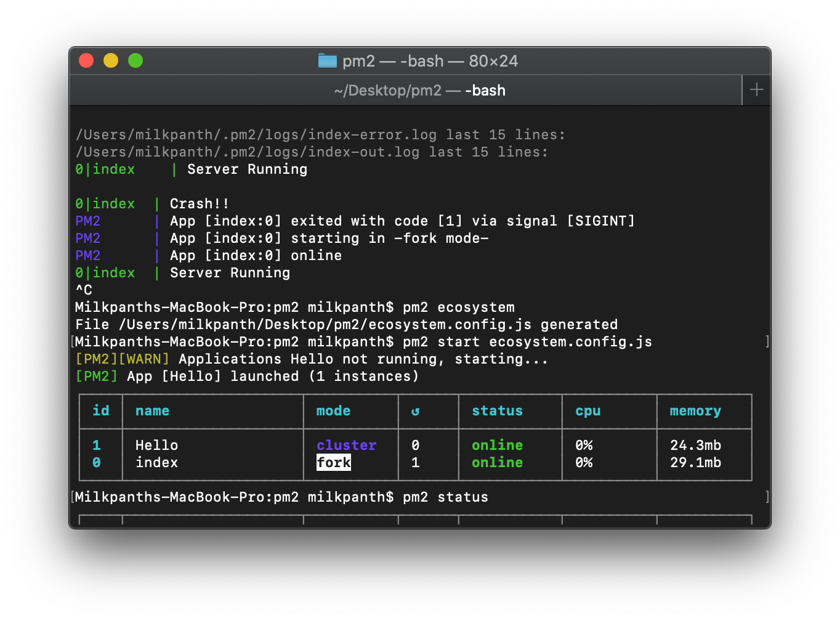Click the highlighted 'fork' mode value
The width and height of the screenshot is (840, 620).
point(334,462)
